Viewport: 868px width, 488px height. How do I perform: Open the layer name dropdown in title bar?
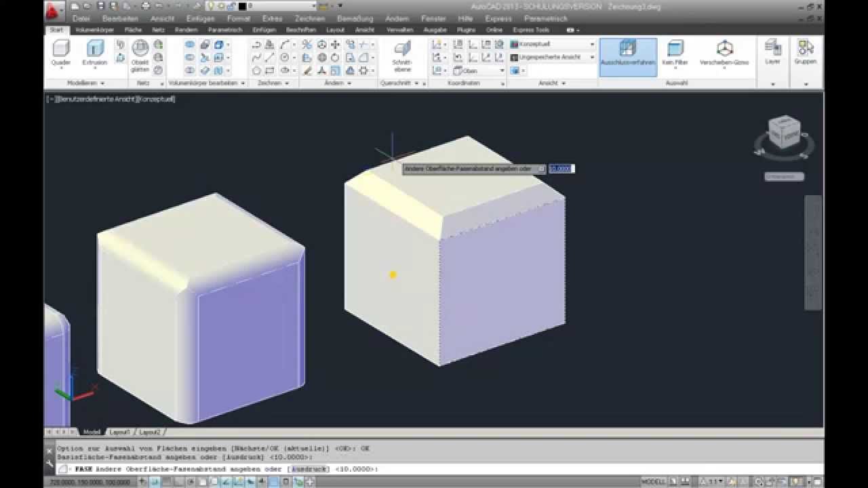(x=314, y=6)
